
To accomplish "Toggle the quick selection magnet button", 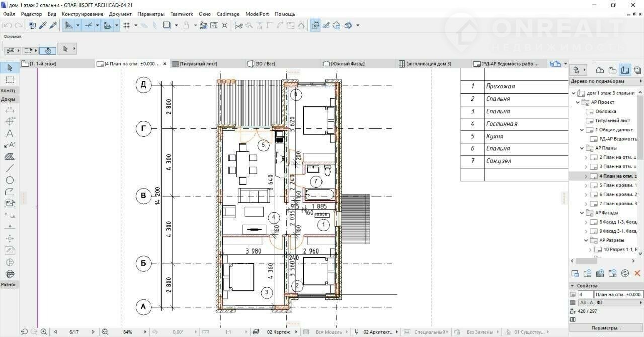I will click(48, 50).
